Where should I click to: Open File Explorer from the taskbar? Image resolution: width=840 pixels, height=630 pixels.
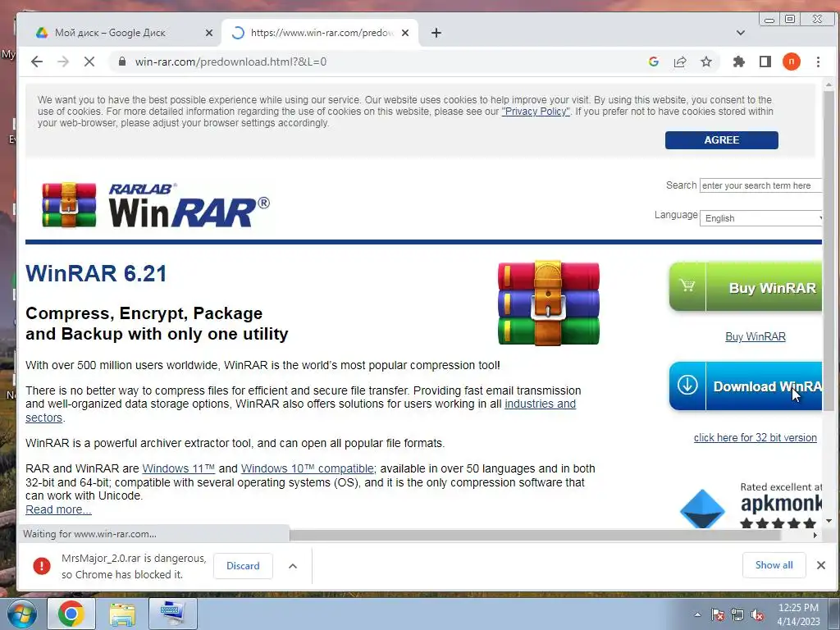[x=123, y=614]
